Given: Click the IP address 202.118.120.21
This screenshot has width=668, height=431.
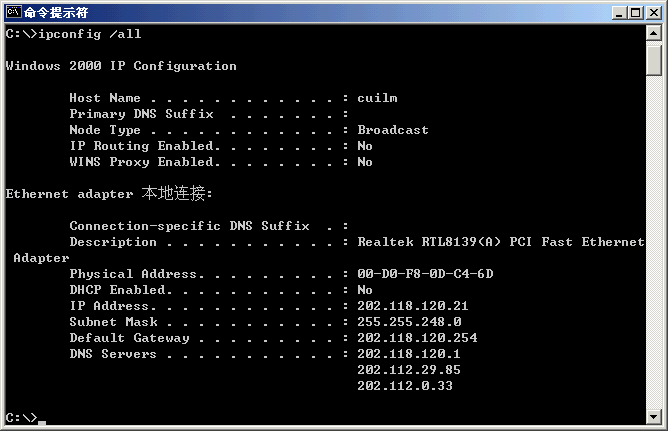Looking at the screenshot, I should pos(412,306).
